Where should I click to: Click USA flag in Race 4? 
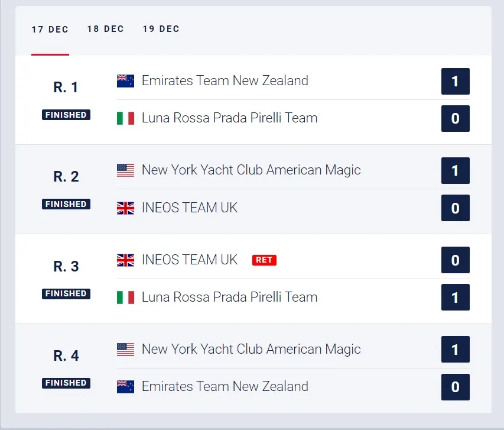click(125, 350)
